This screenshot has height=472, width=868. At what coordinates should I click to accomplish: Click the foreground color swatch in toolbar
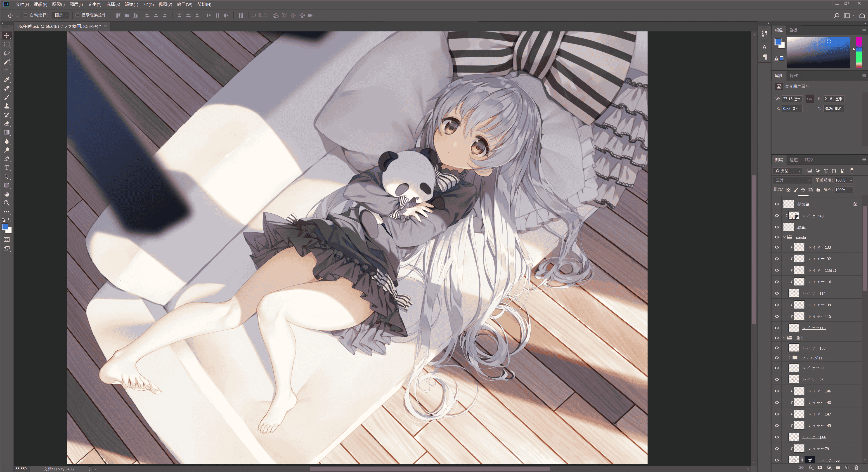tap(5, 227)
